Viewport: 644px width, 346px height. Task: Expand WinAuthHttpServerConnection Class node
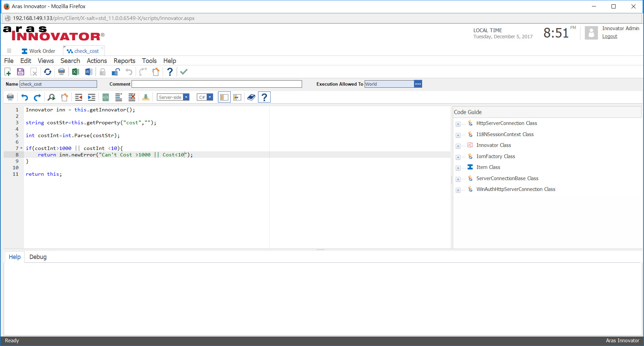(458, 190)
